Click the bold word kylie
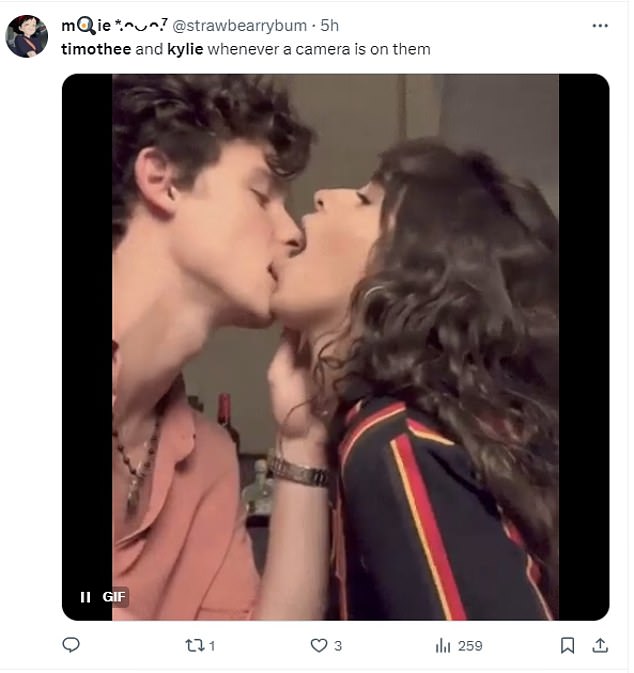Viewport: 634px width, 673px height. [x=185, y=48]
